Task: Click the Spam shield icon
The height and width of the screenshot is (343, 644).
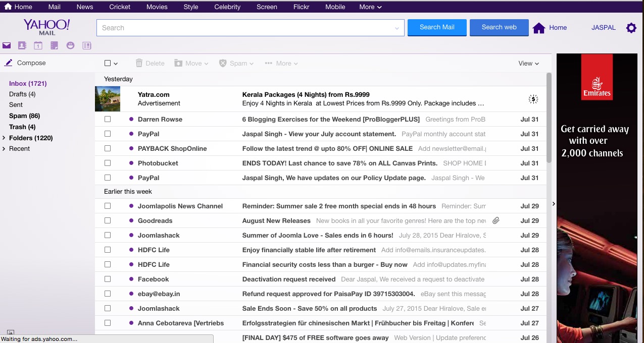Action: click(223, 63)
